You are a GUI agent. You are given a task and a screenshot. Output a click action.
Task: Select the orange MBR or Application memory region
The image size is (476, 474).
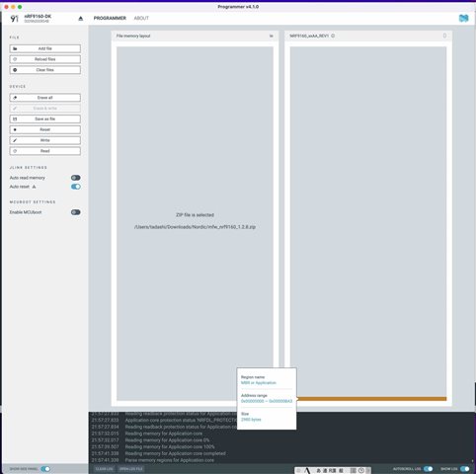click(371, 399)
